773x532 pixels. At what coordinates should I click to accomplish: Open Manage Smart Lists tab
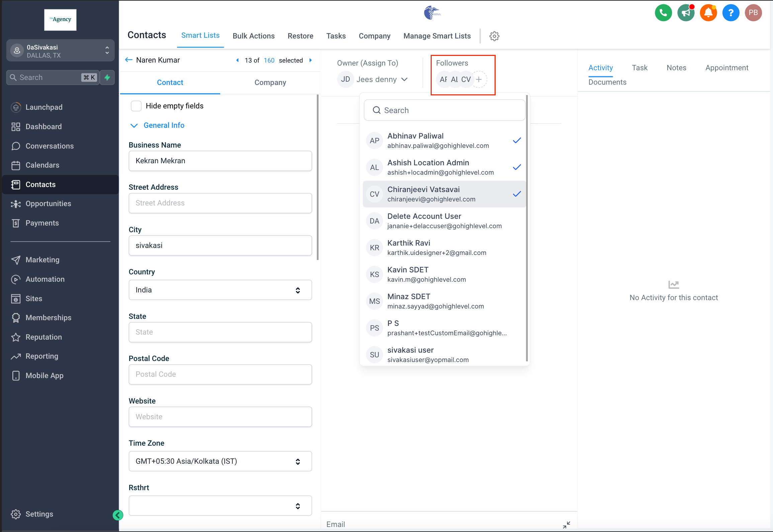pyautogui.click(x=437, y=36)
